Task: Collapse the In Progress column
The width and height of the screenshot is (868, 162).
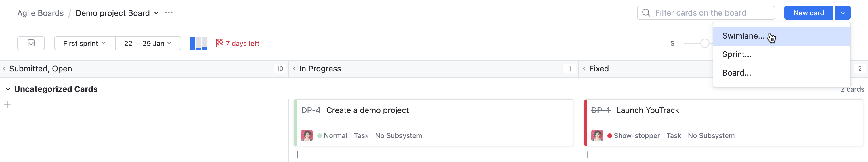Action: click(294, 69)
